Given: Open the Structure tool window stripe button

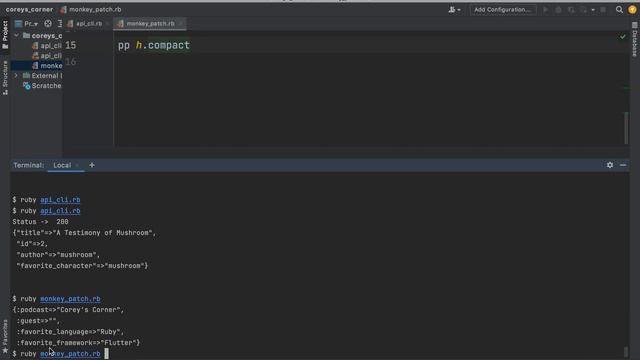Looking at the screenshot, I should pos(5,78).
